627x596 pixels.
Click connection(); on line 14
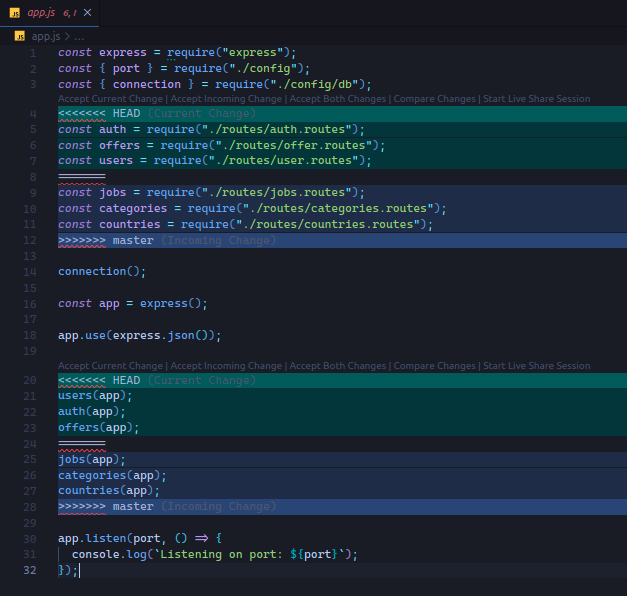click(x=102, y=272)
